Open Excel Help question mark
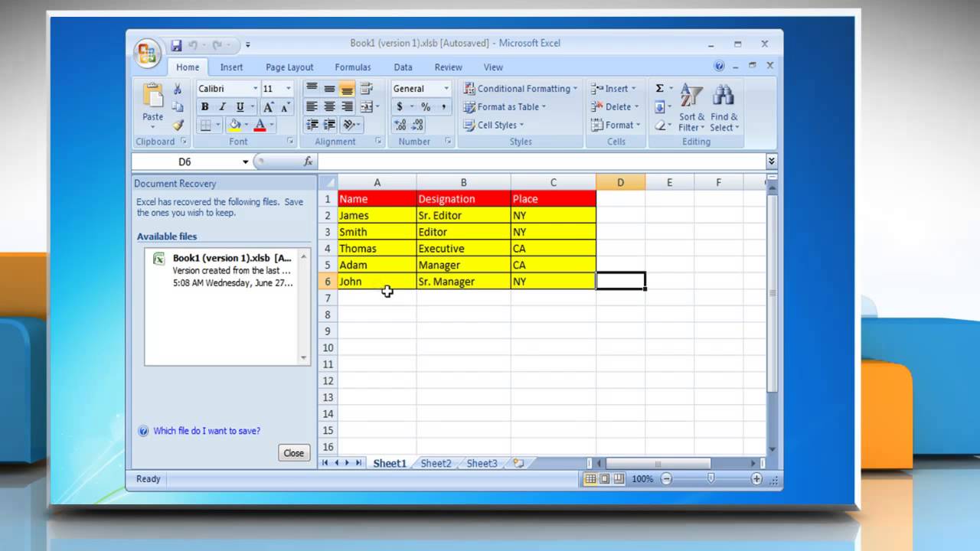 point(719,67)
